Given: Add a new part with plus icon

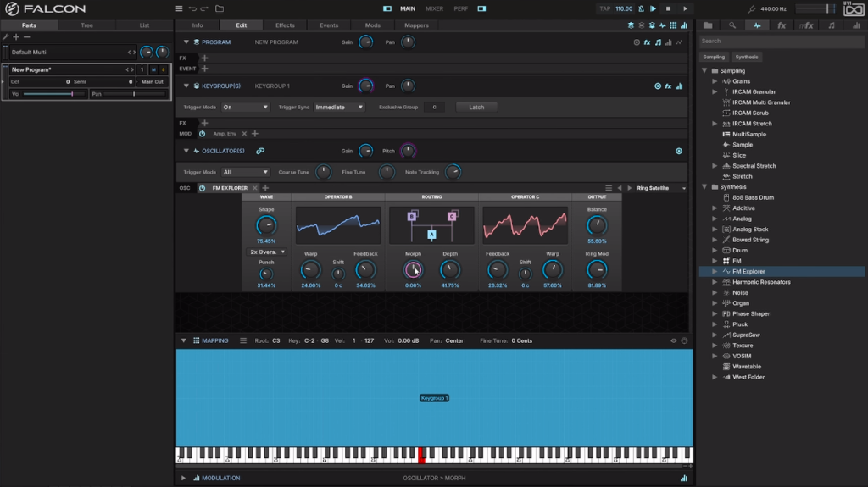Looking at the screenshot, I should (16, 37).
